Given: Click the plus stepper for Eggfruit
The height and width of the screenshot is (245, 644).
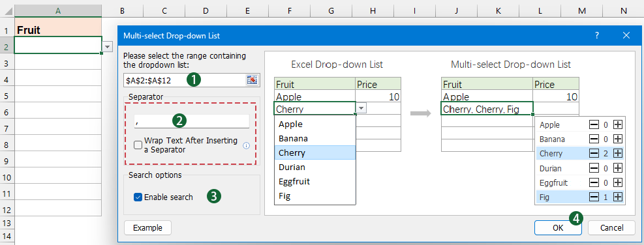Looking at the screenshot, I should tap(617, 182).
